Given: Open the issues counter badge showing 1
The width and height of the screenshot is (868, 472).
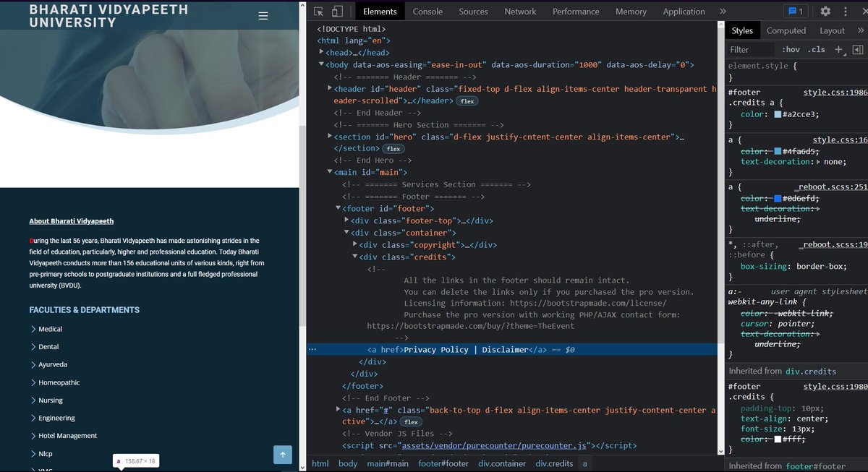Looking at the screenshot, I should tap(796, 12).
